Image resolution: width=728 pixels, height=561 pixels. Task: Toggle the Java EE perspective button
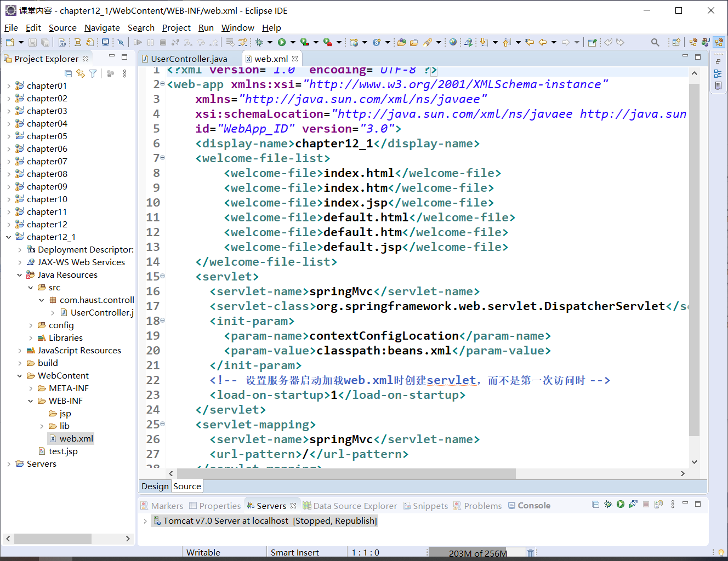click(719, 42)
